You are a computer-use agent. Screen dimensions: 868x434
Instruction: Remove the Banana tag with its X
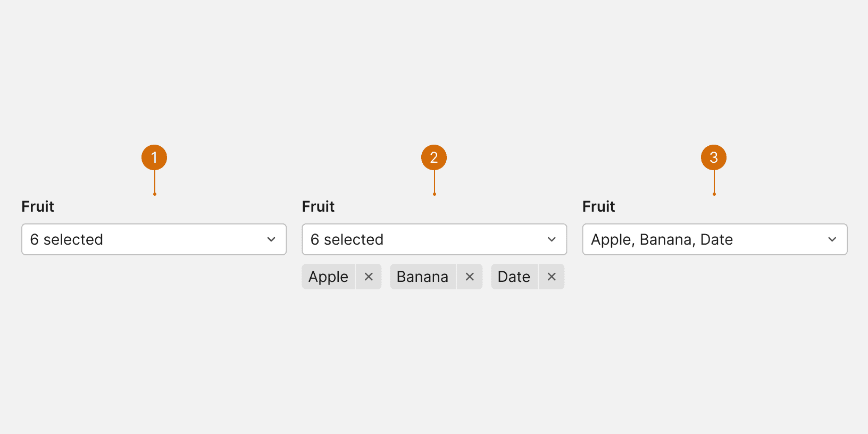click(470, 277)
